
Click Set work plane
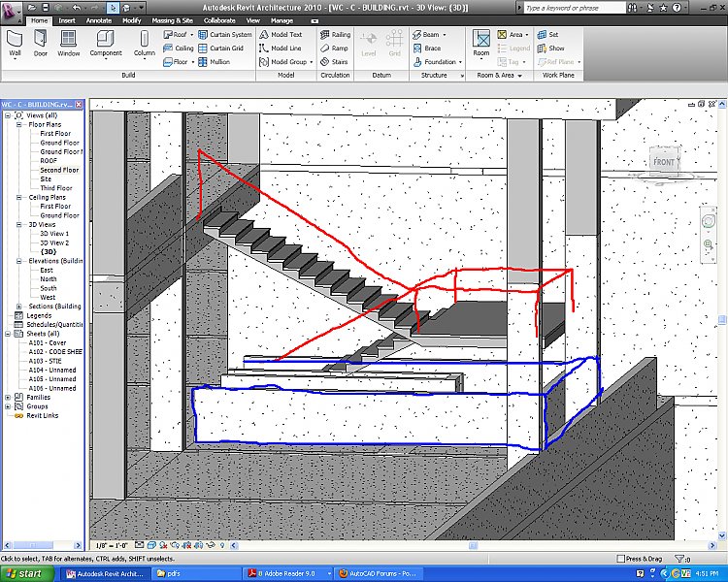tap(547, 34)
